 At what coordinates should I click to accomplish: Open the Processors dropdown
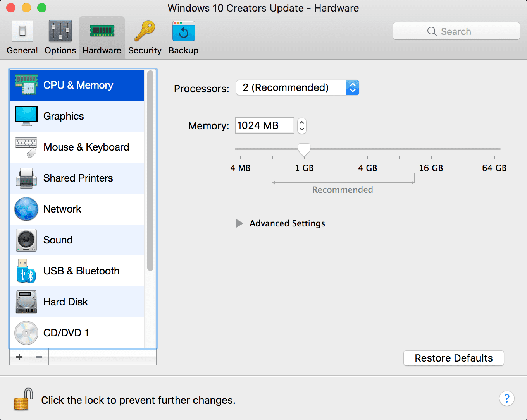click(x=298, y=87)
